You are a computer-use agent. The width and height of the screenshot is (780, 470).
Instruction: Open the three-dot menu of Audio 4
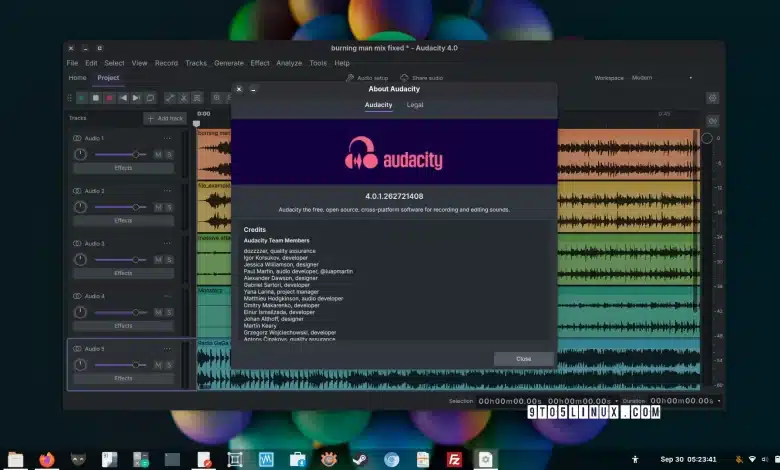pyautogui.click(x=167, y=296)
